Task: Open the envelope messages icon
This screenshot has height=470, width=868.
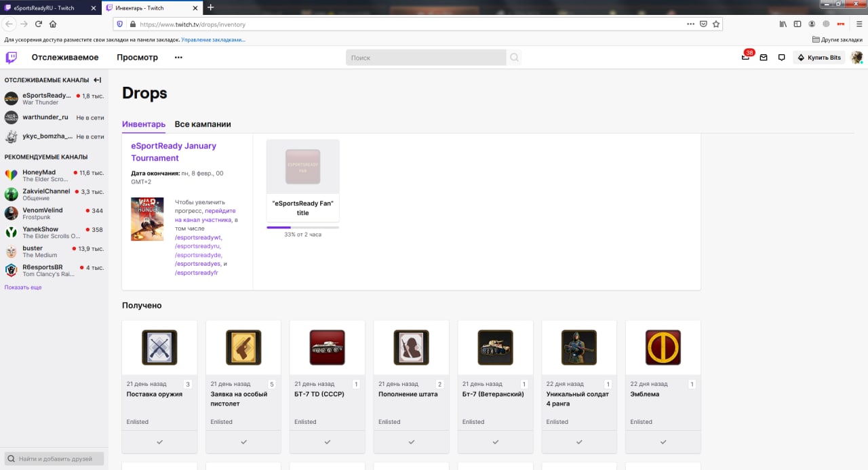Action: coord(764,58)
